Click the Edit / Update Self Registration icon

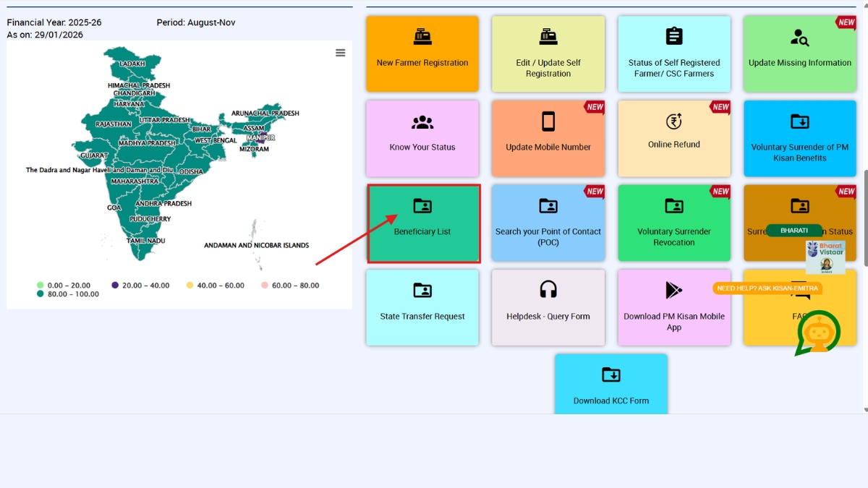click(548, 35)
